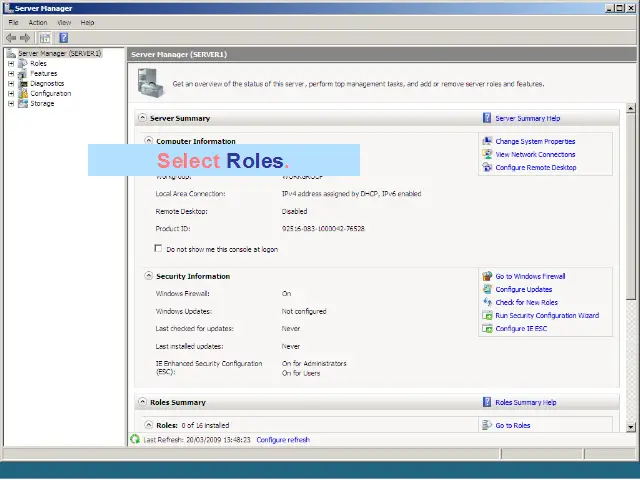Click the Product ID value '92516-083-1000042-76528'
This screenshot has height=480, width=640.
[x=323, y=229]
